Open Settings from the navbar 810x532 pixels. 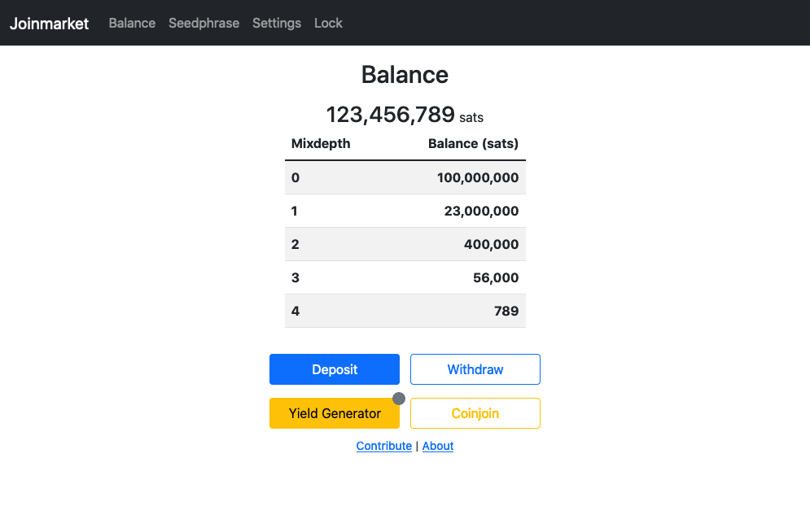point(277,24)
